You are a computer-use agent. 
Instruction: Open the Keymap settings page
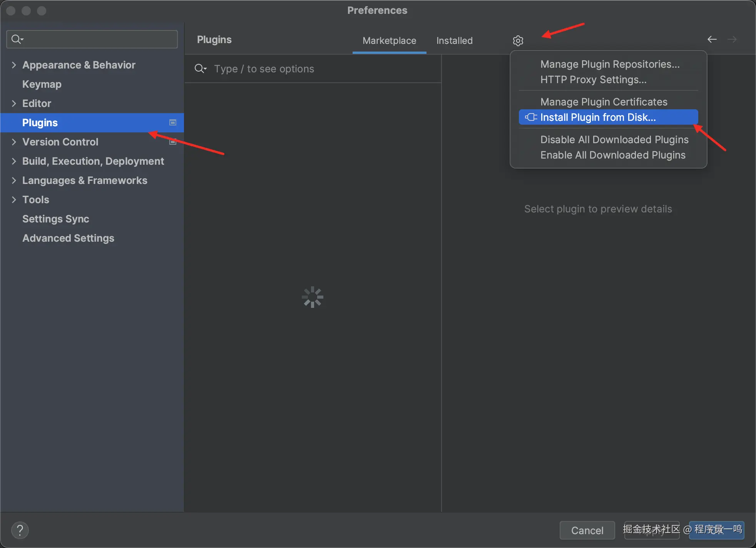[42, 84]
